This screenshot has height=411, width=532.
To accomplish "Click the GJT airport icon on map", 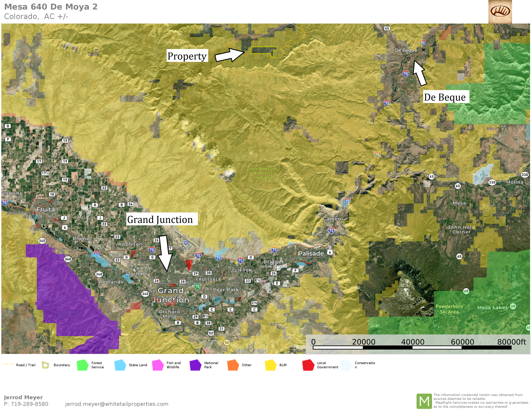I will (186, 243).
